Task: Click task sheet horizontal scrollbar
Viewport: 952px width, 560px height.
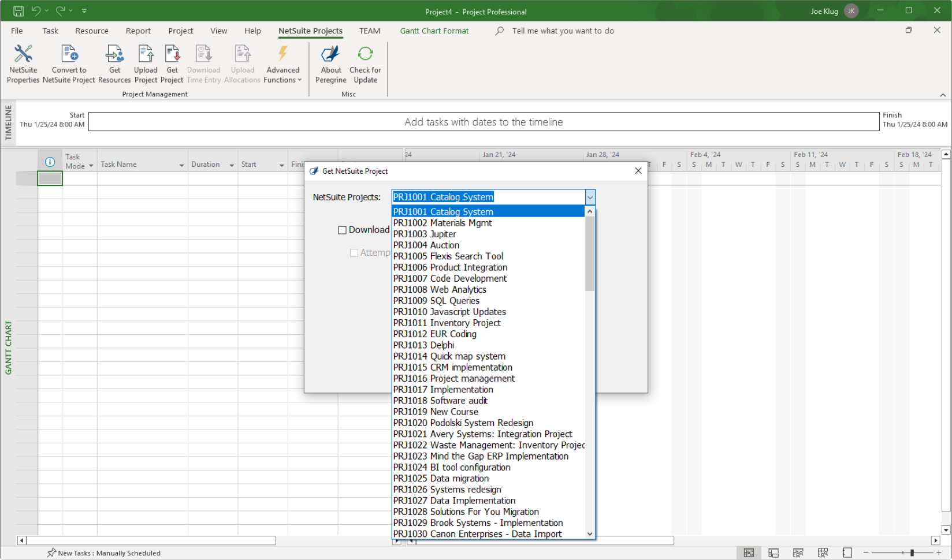Action: 151,541
